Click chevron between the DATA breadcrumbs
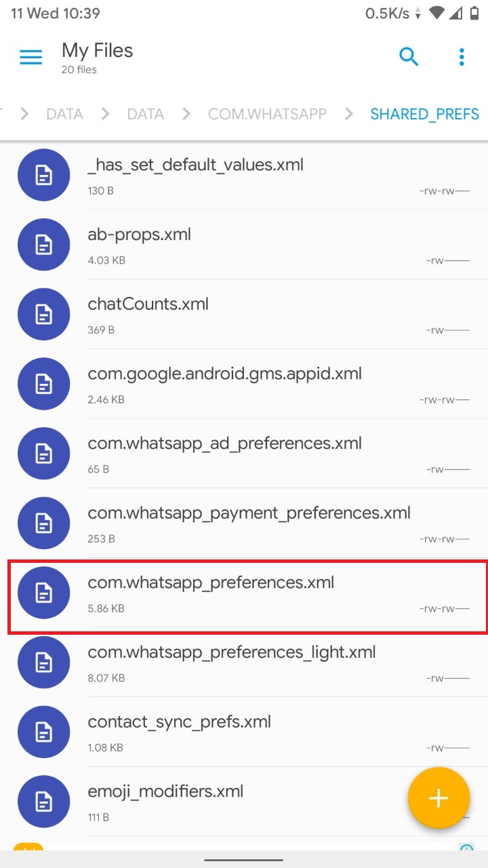The width and height of the screenshot is (488, 868). click(105, 114)
